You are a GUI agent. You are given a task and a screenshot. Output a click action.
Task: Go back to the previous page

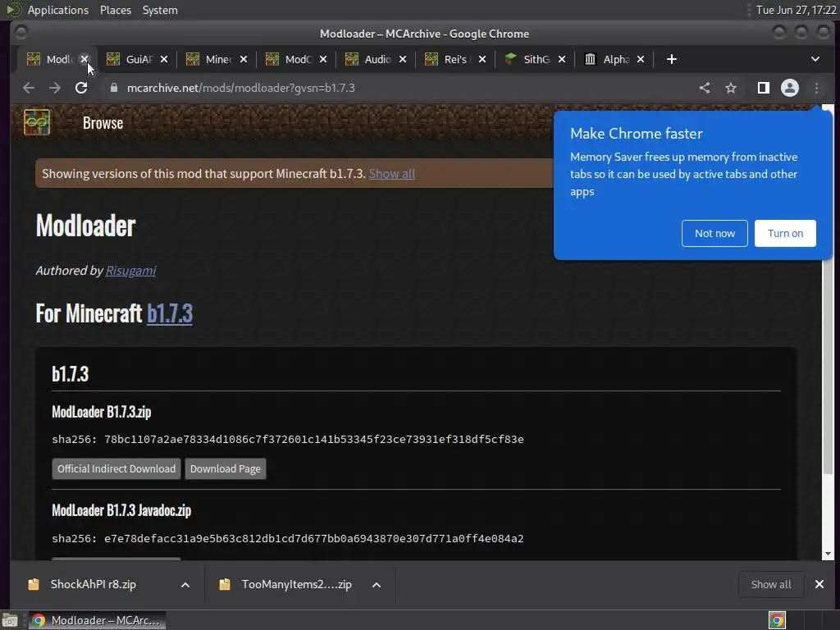click(29, 88)
